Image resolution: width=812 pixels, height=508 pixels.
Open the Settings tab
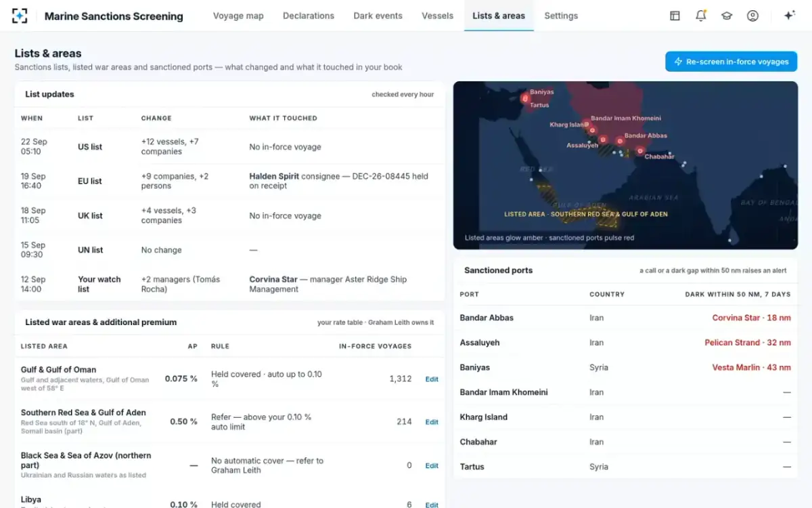pyautogui.click(x=561, y=16)
